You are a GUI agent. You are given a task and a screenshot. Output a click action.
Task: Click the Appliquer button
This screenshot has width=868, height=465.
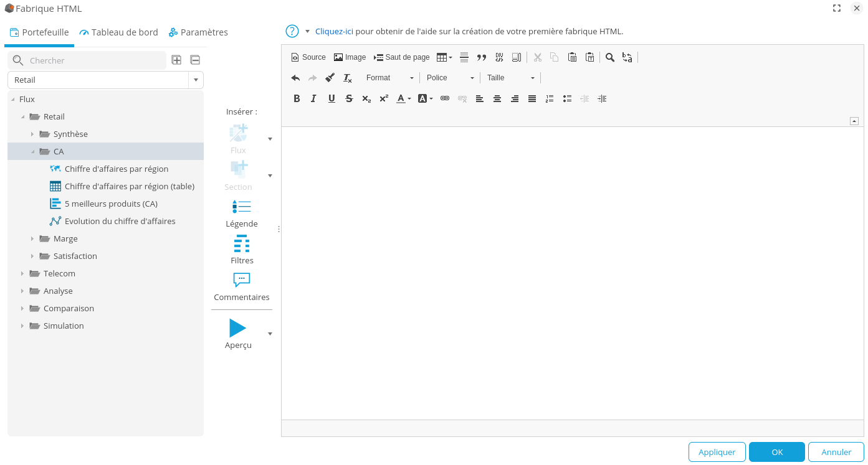[717, 453]
